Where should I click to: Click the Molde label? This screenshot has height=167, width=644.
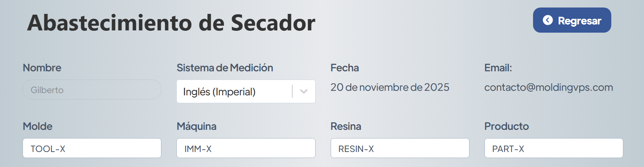click(38, 126)
